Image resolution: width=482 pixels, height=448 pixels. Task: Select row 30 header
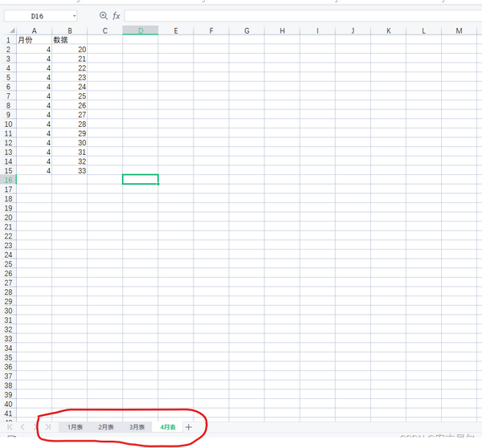point(8,311)
